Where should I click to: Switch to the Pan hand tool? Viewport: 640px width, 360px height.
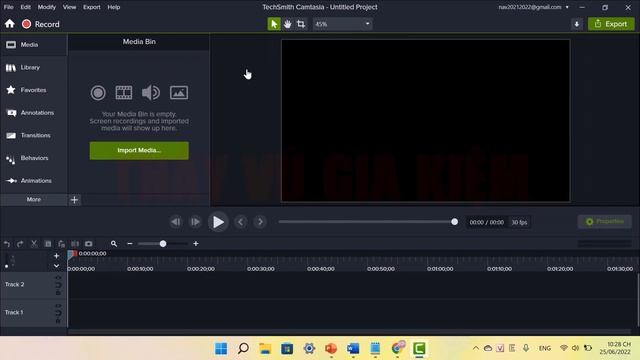[287, 24]
